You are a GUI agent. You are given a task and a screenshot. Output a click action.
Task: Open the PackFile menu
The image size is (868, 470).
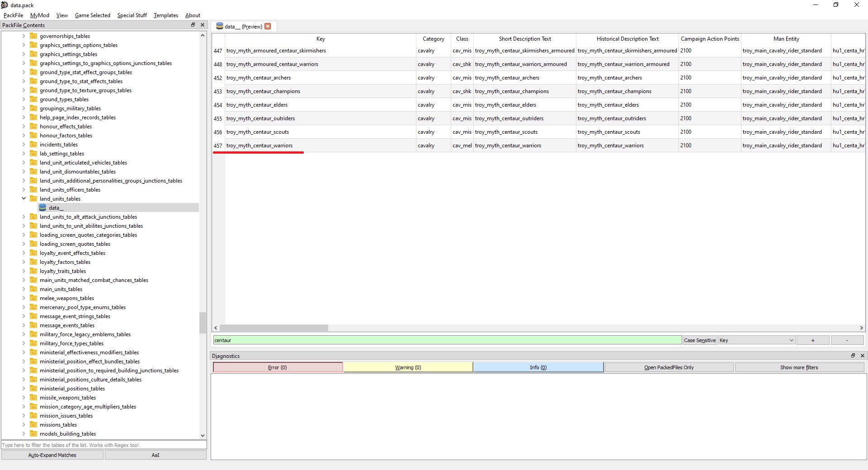(x=13, y=15)
